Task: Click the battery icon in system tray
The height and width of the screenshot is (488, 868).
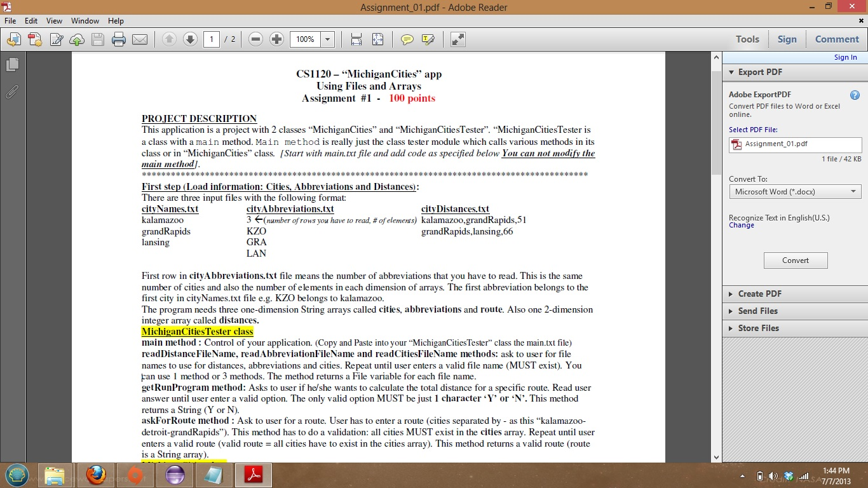Action: point(760,476)
